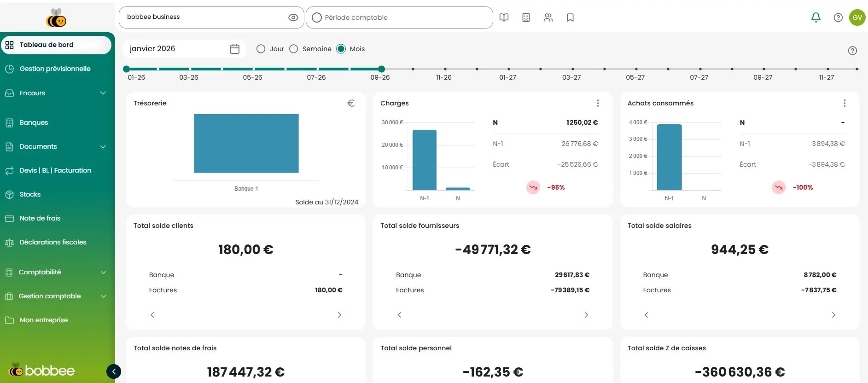Select the Jour radio button
The width and height of the screenshot is (868, 383).
(261, 49)
